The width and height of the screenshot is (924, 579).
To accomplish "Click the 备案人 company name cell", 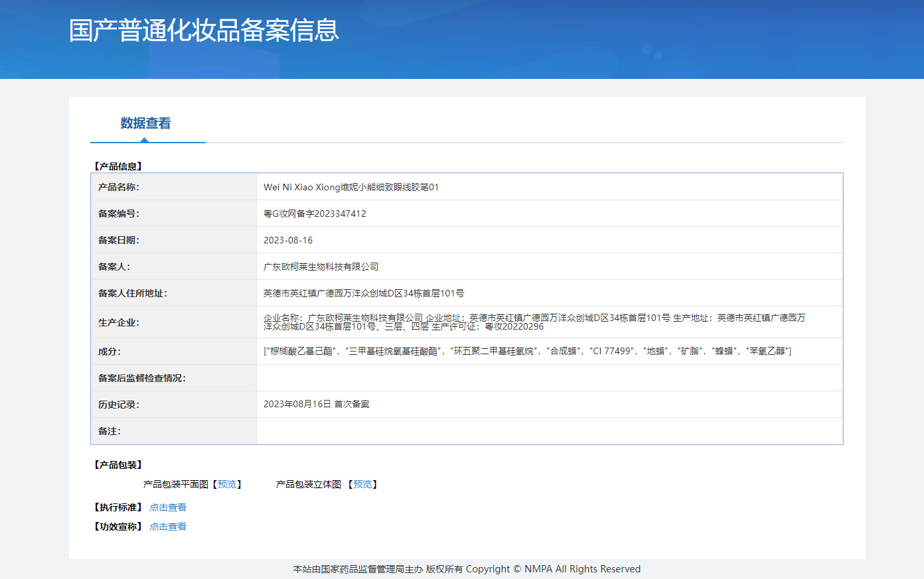I will [550, 267].
